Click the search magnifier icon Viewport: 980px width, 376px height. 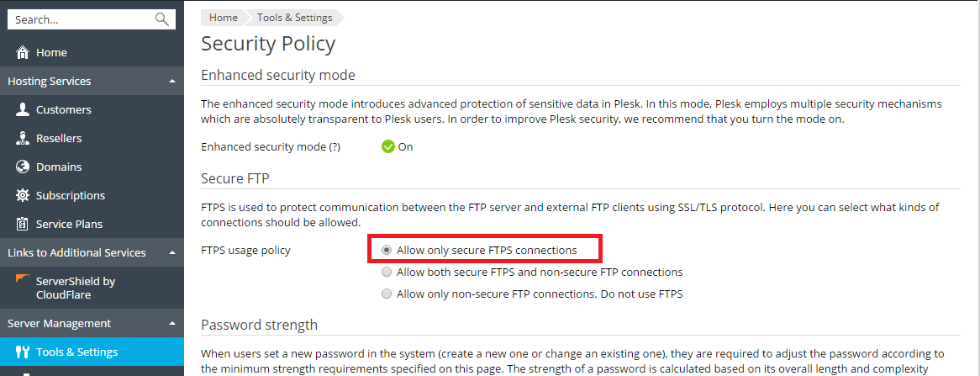(162, 19)
